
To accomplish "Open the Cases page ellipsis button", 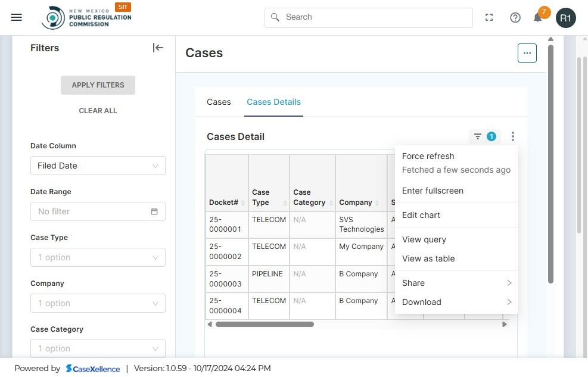I will tap(527, 53).
